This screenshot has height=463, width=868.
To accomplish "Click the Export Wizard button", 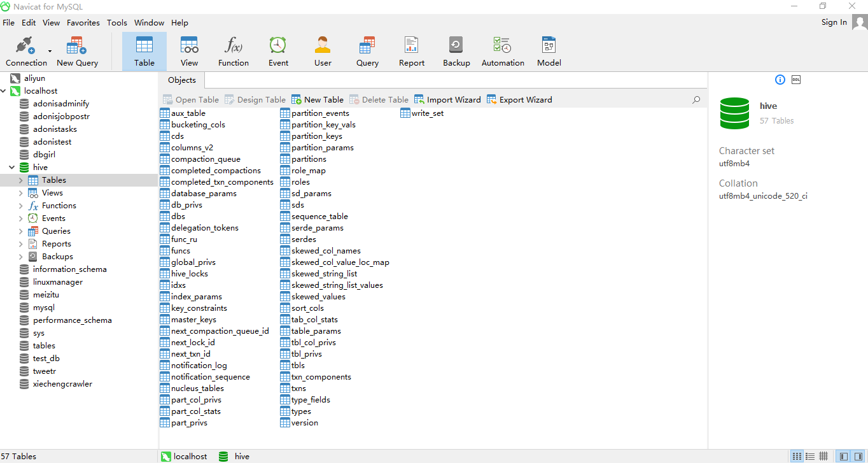I will pos(519,99).
